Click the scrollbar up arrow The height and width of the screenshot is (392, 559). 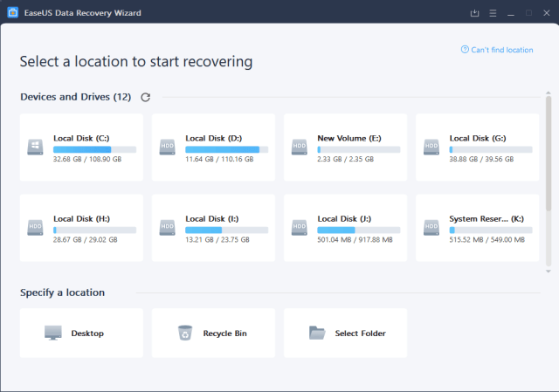click(x=549, y=93)
